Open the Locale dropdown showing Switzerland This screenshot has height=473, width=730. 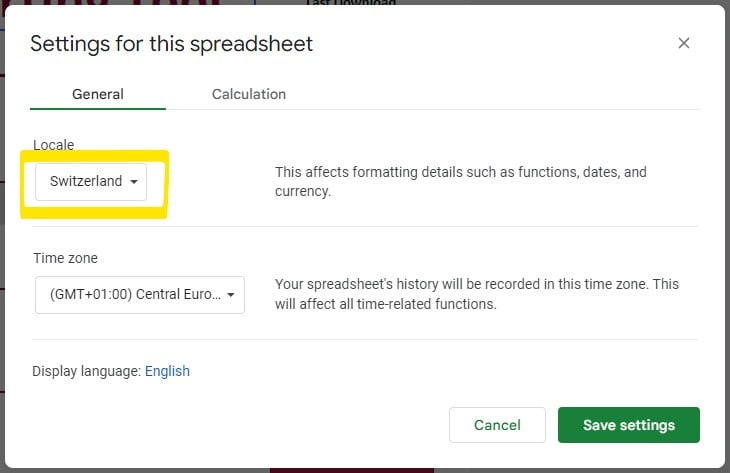click(x=91, y=182)
